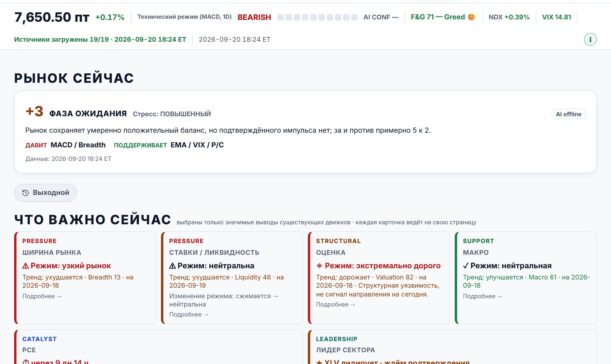
Task: Open Подробнее link in Макро card
Action: pyautogui.click(x=483, y=296)
